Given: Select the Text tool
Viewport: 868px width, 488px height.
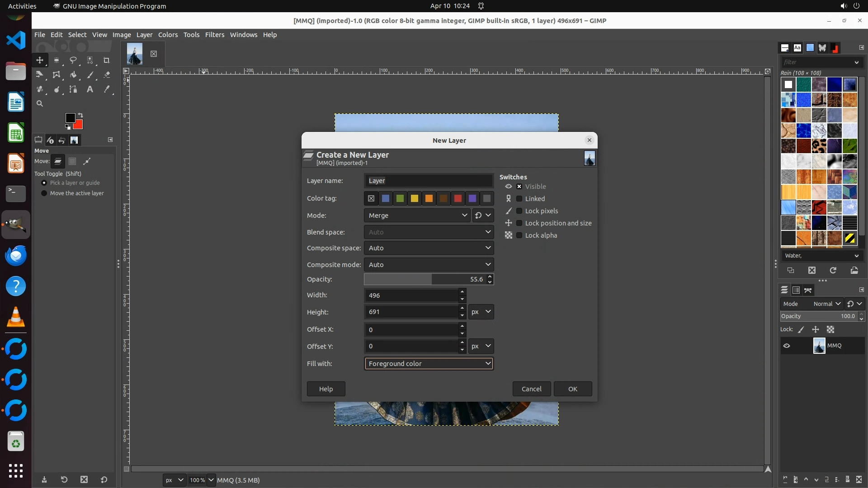Looking at the screenshot, I should click(x=90, y=89).
